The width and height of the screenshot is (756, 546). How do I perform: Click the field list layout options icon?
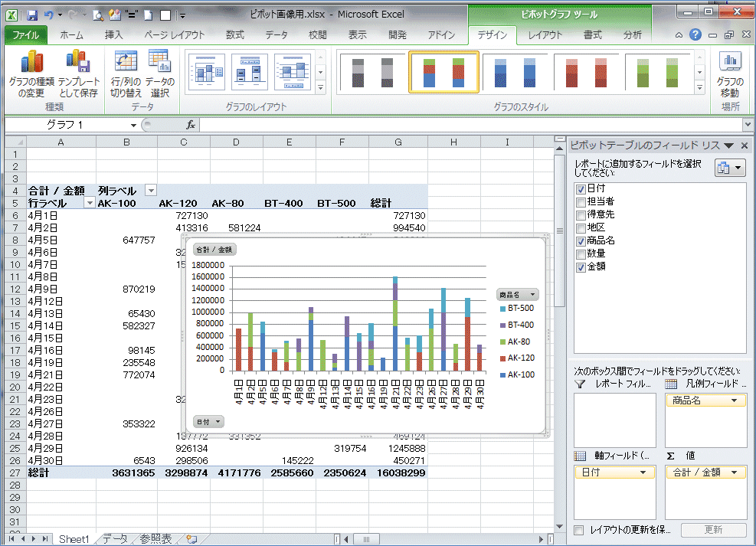pyautogui.click(x=729, y=168)
